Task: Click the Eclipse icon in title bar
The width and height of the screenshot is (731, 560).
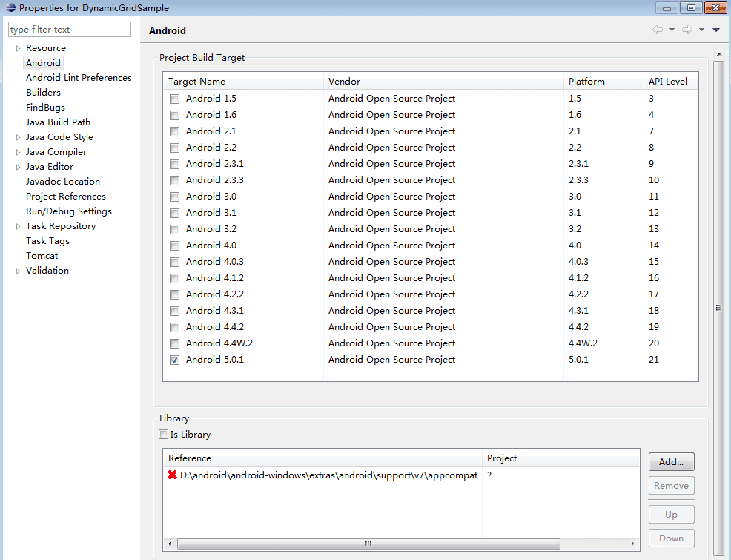Action: (10, 7)
